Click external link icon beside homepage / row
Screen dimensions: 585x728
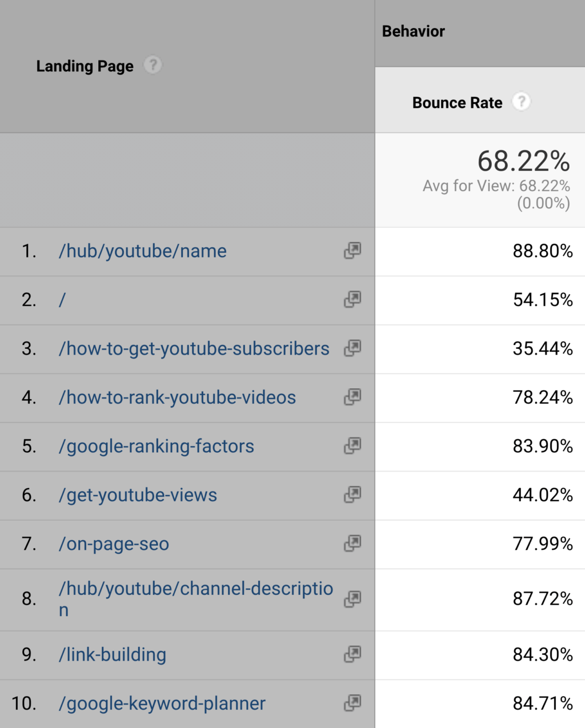(x=352, y=300)
